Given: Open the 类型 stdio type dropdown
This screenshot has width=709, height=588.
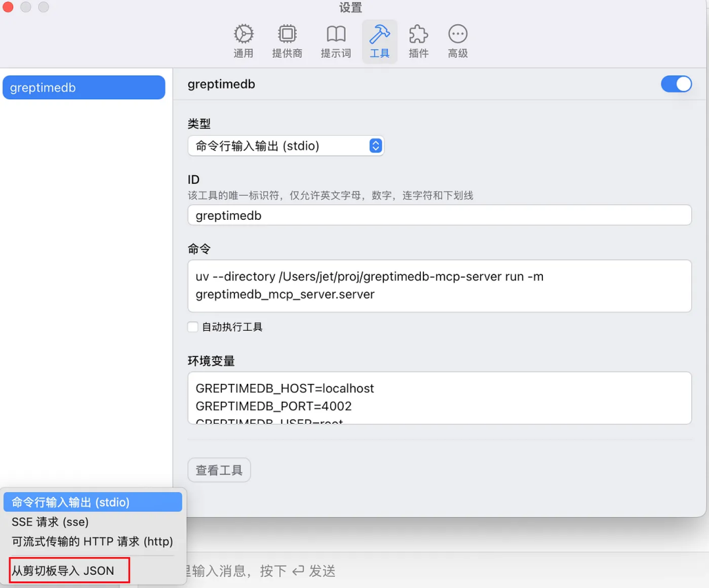Looking at the screenshot, I should (x=286, y=146).
